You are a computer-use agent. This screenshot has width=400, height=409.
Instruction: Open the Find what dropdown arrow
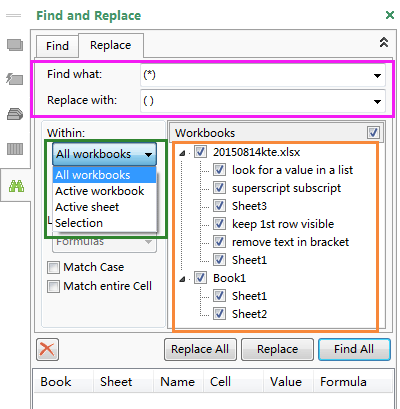click(x=377, y=76)
